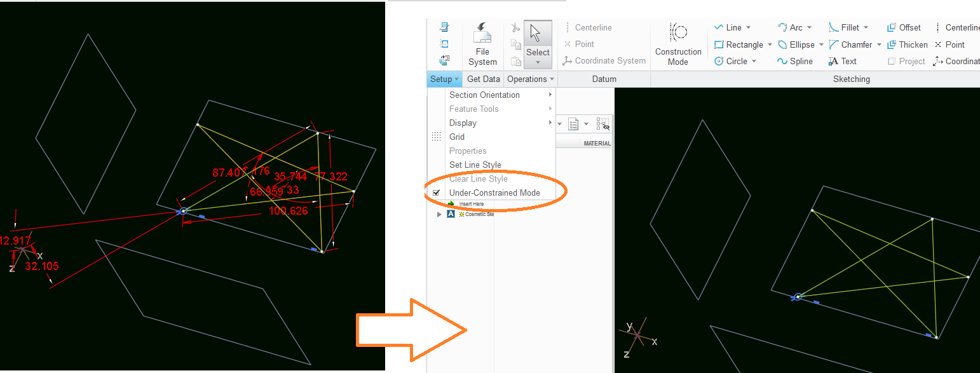Click the Datum group label
Viewport: 980px width, 373px height.
pyautogui.click(x=604, y=79)
